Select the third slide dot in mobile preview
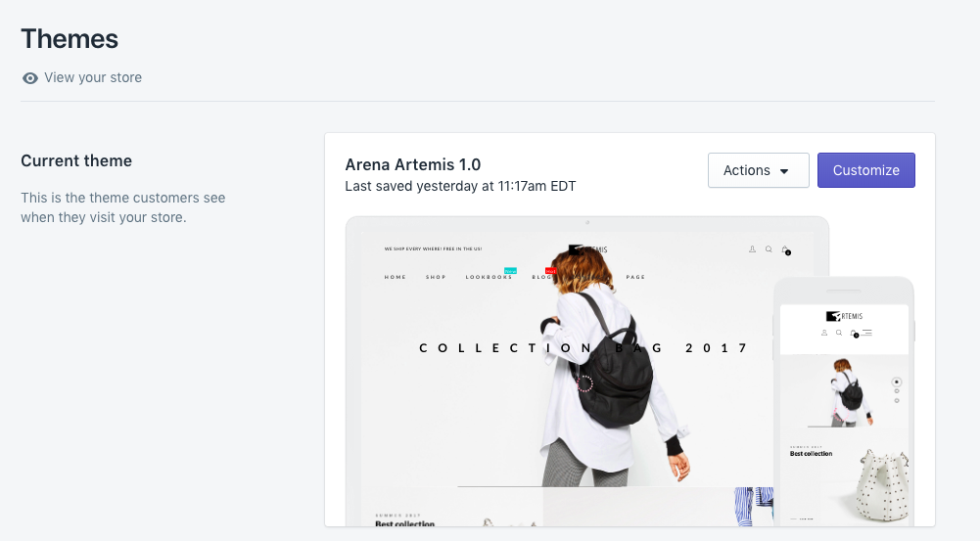The image size is (980, 541). click(x=897, y=400)
